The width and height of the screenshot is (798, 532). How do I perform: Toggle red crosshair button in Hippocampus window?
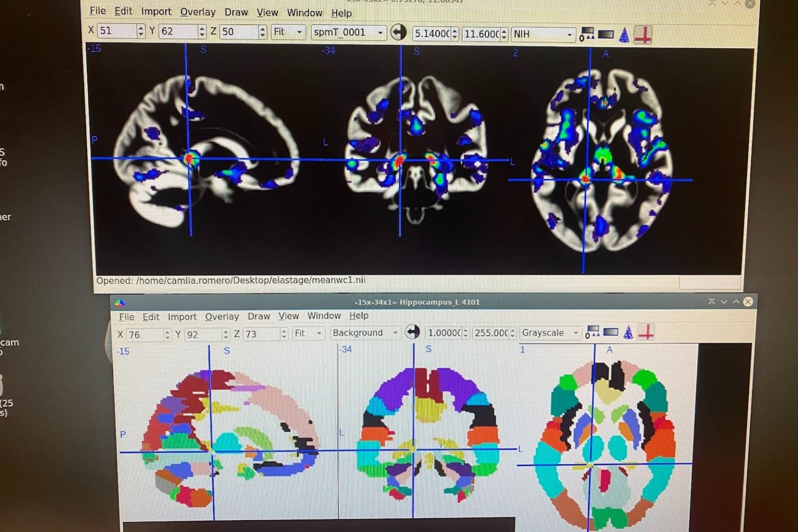[646, 332]
